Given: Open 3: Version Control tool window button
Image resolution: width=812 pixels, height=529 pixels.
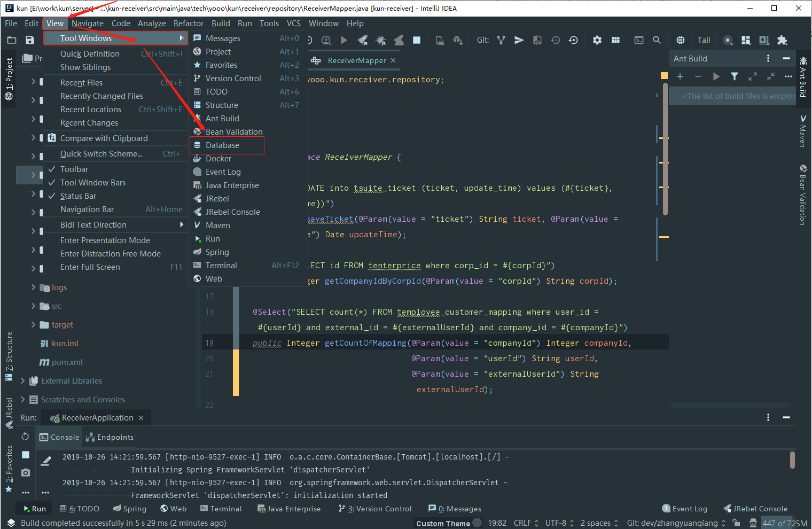Looking at the screenshot, I should (x=375, y=509).
